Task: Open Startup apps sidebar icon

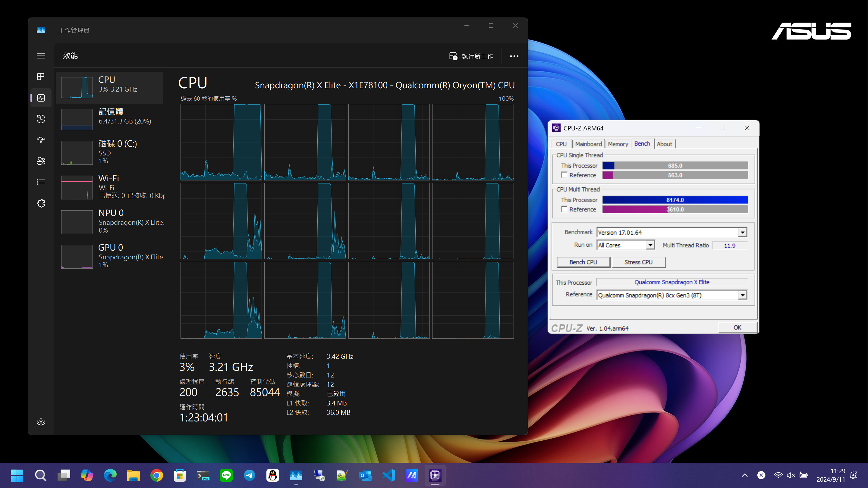Action: click(x=41, y=140)
